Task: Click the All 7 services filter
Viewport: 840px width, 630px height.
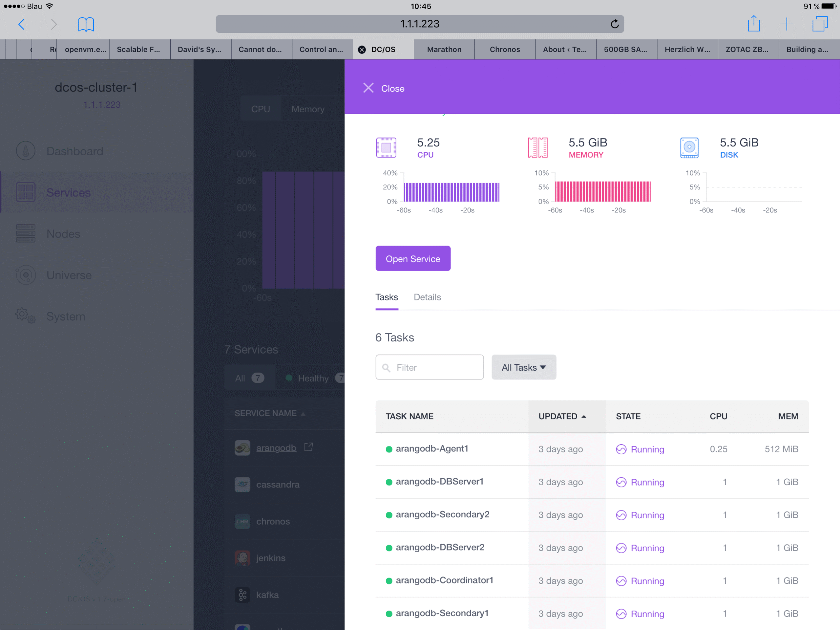Action: [x=249, y=378]
